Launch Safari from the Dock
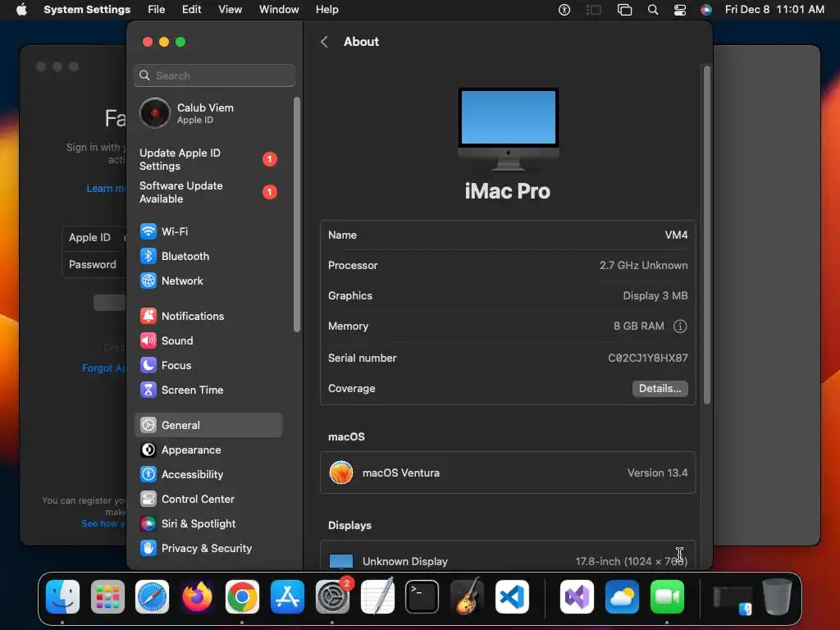 click(x=152, y=597)
